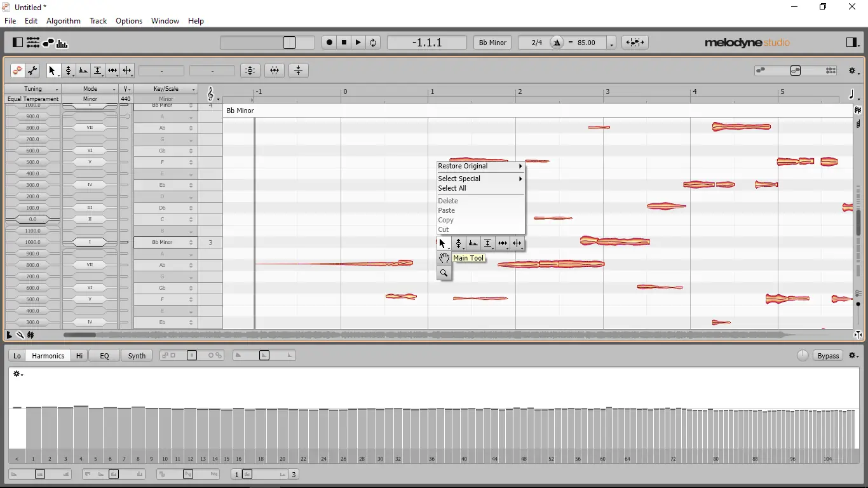Select the Timing Tool in toolbar
Image resolution: width=868 pixels, height=488 pixels.
[x=112, y=71]
